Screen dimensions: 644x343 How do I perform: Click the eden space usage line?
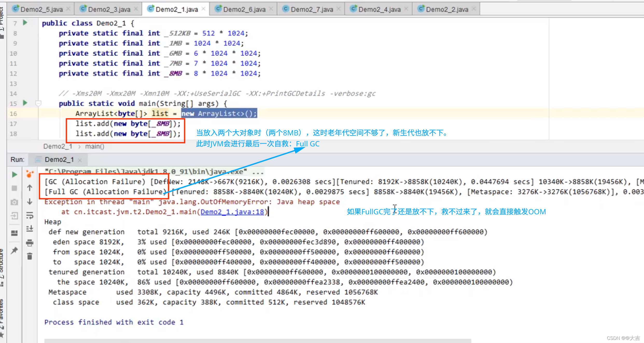[x=238, y=242]
